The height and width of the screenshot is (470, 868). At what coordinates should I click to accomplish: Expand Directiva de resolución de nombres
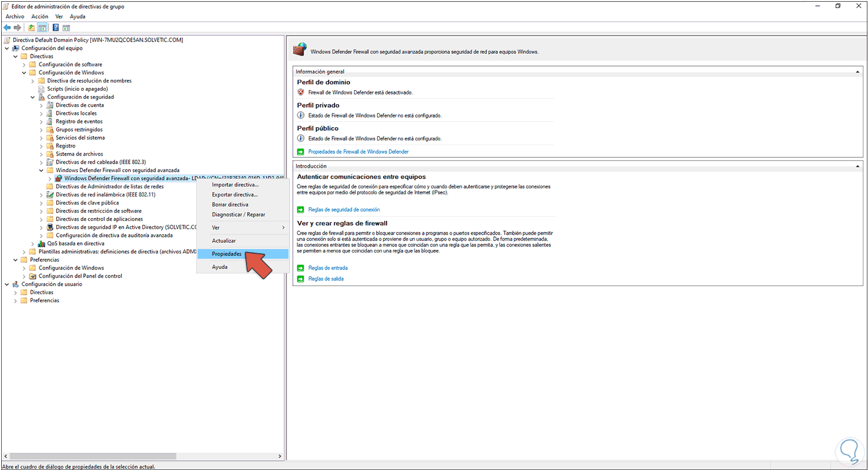33,81
